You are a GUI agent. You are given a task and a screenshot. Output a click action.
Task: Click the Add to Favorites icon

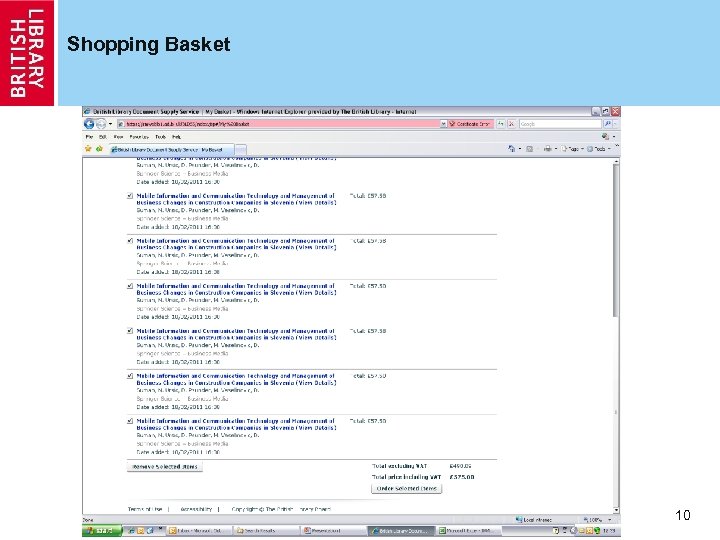pyautogui.click(x=99, y=149)
